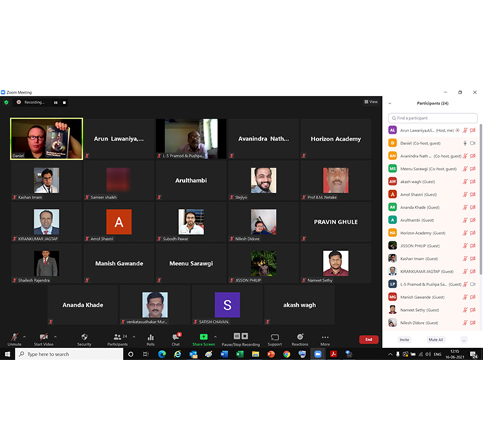Click the green encryption shield icon

6,102
